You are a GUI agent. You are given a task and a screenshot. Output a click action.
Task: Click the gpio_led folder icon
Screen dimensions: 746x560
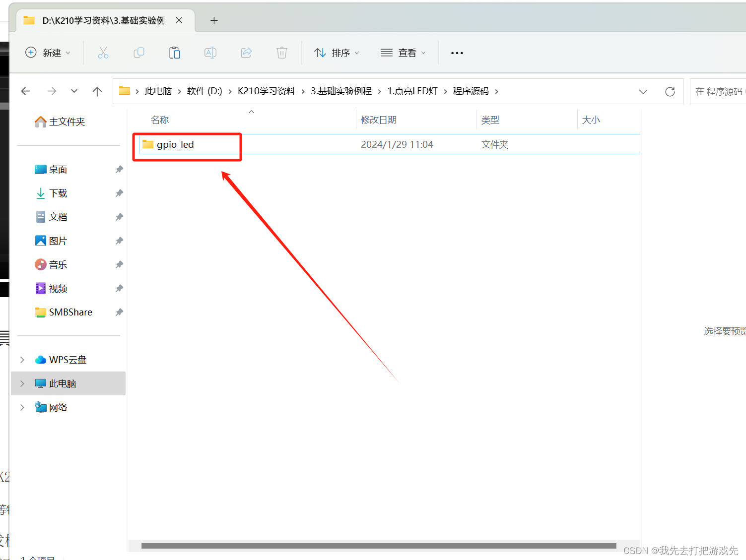click(x=148, y=144)
